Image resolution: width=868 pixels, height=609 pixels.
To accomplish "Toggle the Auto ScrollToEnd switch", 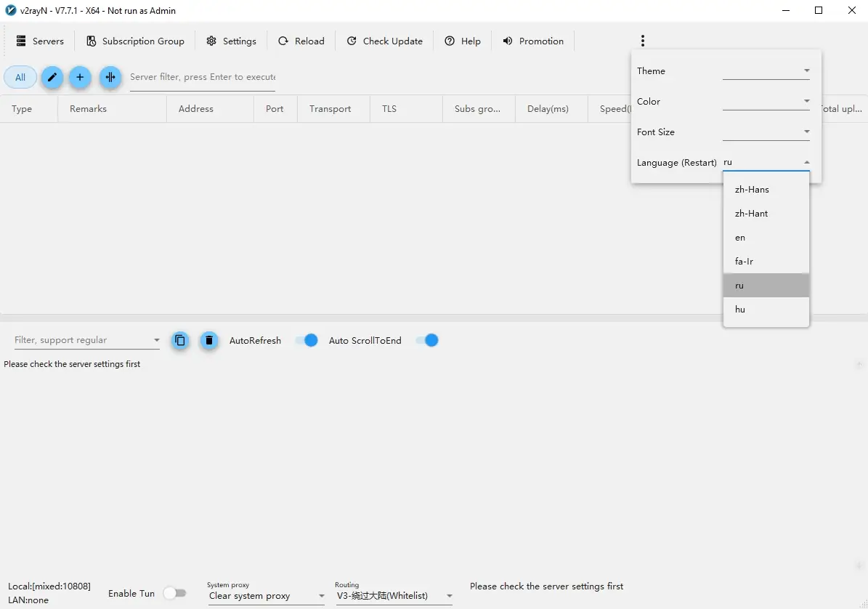I will coord(427,341).
